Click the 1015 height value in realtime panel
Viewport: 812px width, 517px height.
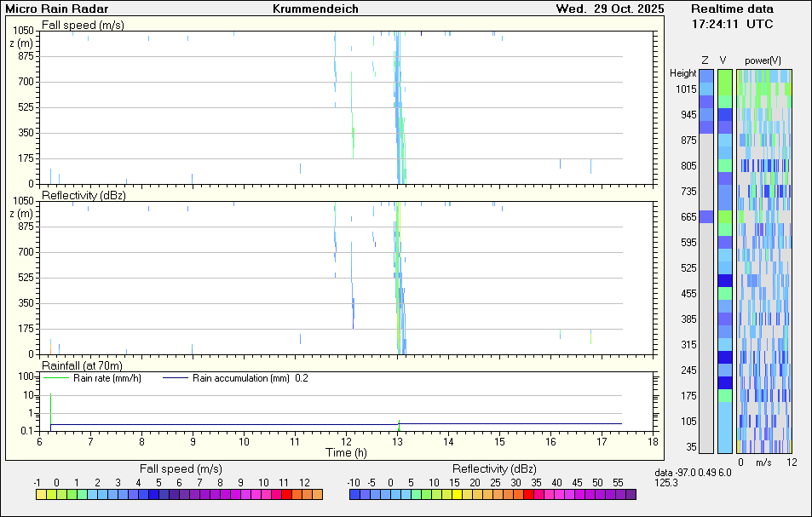[x=685, y=89]
